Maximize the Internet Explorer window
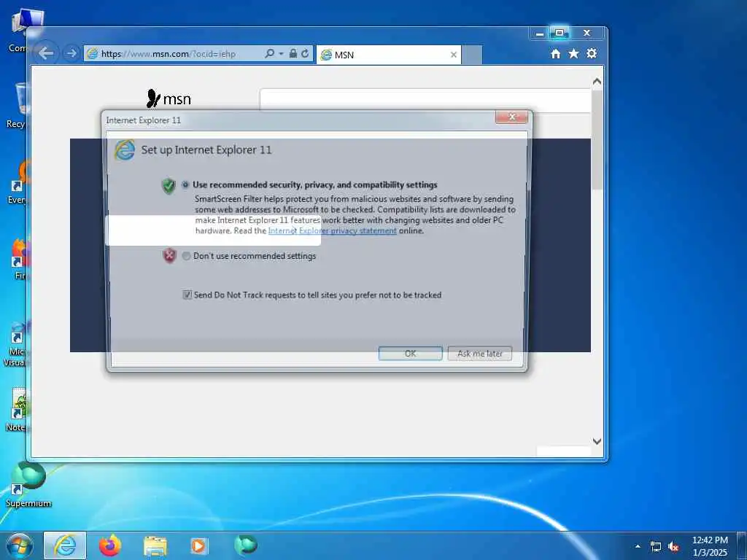Viewport: 747px width, 560px height. (560, 33)
